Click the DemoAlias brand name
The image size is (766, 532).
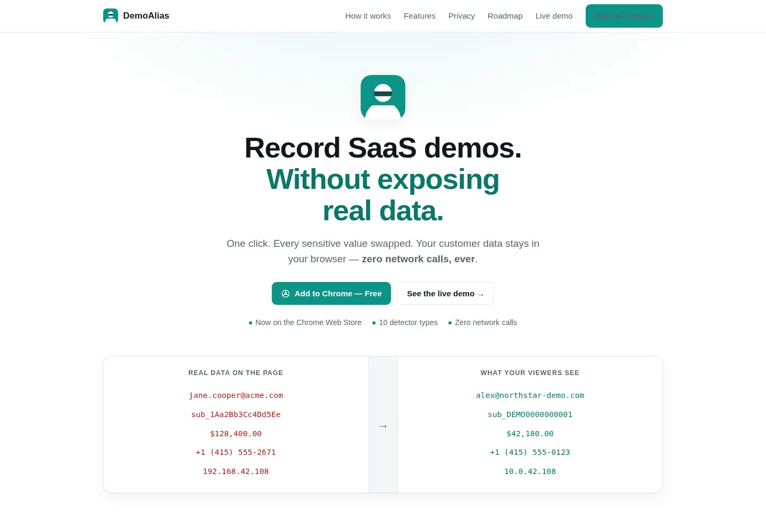coord(146,16)
